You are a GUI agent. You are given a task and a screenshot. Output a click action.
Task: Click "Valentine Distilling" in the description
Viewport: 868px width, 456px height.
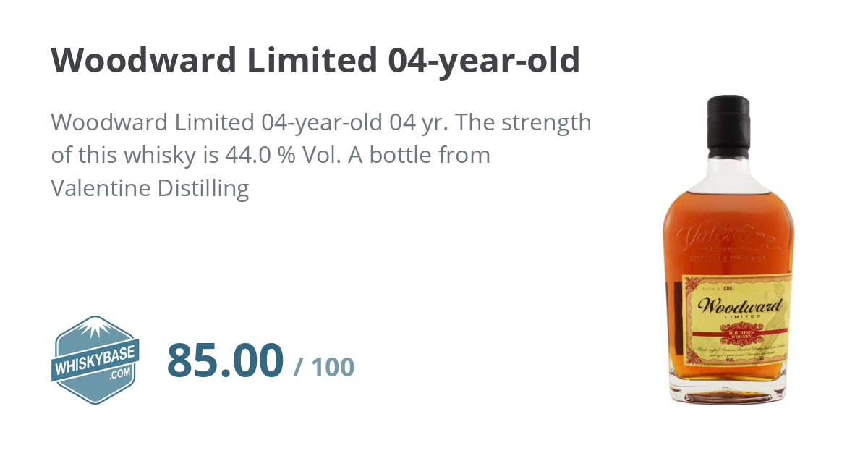(150, 188)
